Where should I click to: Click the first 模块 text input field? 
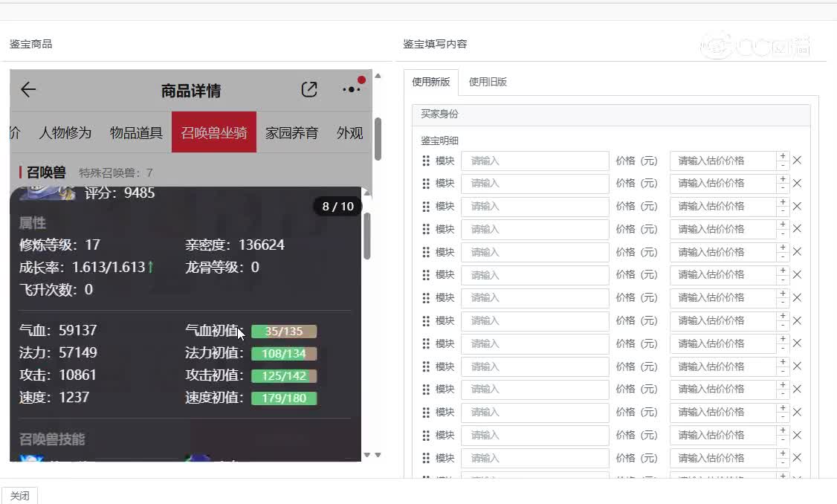coord(534,161)
